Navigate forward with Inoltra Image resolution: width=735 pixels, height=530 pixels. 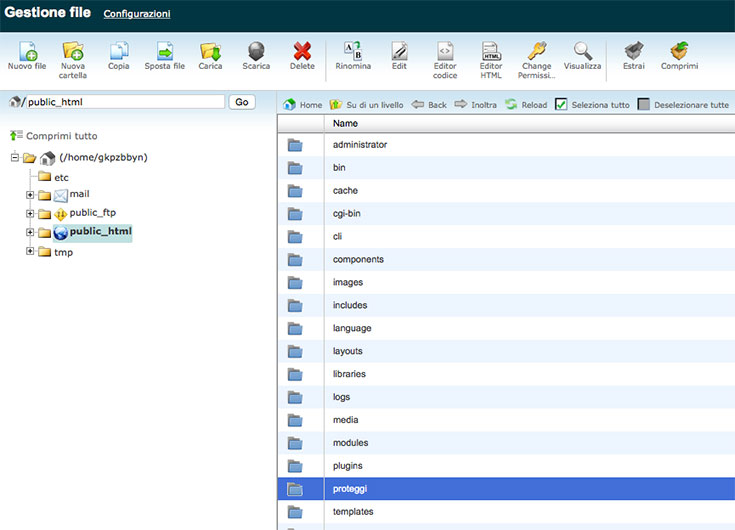(475, 105)
